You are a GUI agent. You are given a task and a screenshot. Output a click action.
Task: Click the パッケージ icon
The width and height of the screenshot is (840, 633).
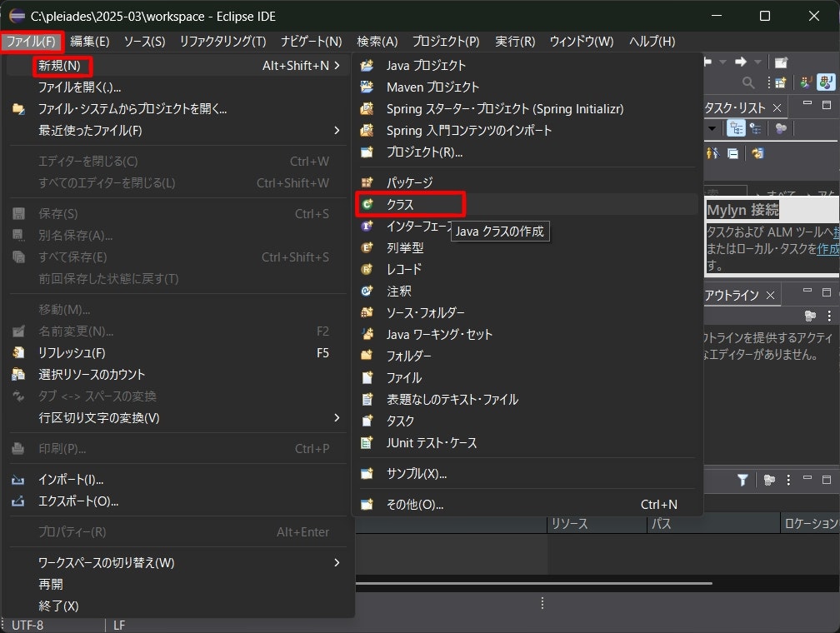367,182
